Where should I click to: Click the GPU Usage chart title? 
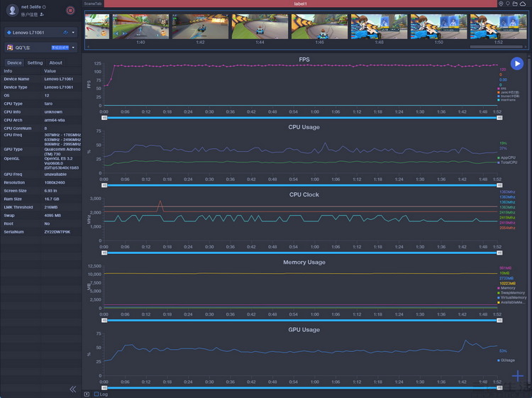point(304,330)
